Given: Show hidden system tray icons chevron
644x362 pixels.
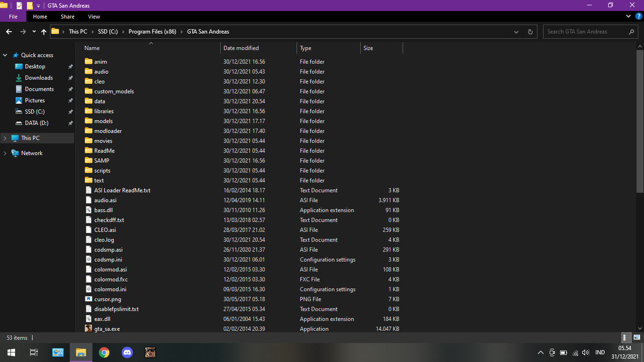Looking at the screenshot, I should [541, 352].
